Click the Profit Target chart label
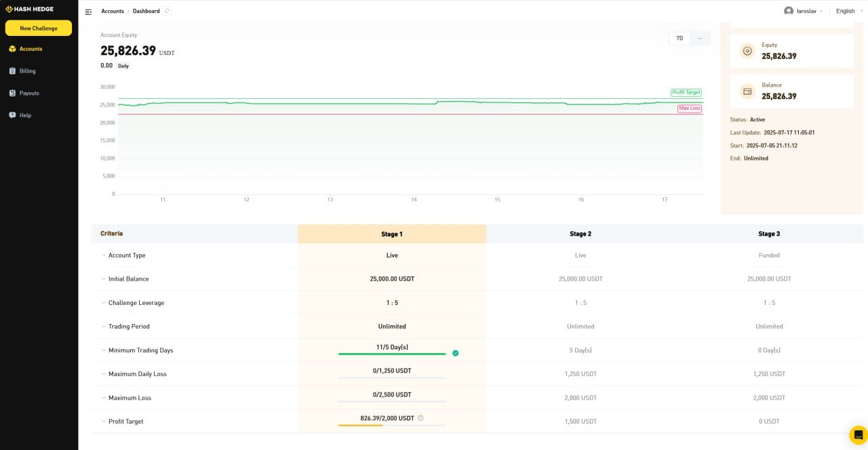The image size is (868, 450). coord(686,92)
